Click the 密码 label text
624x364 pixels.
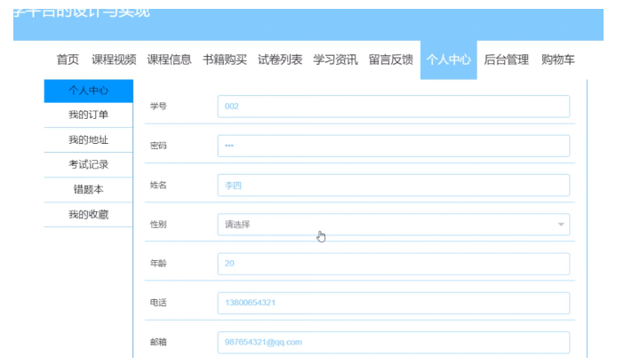[158, 146]
